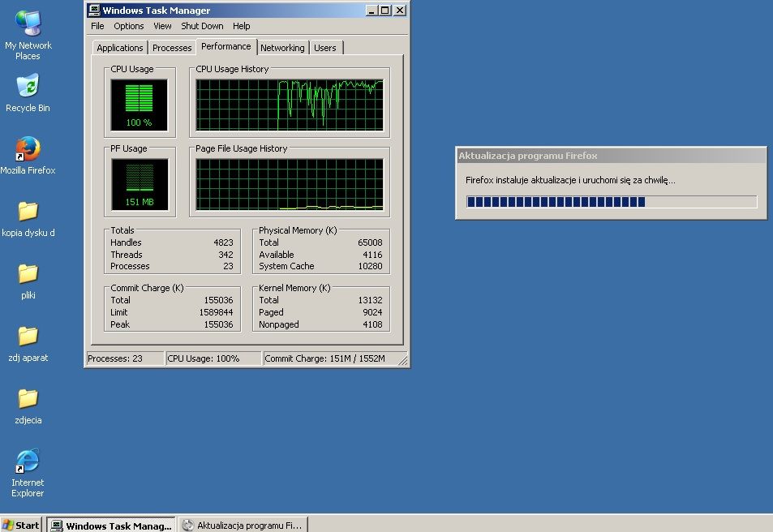Viewport: 773px width, 532px height.
Task: Open the Options menu
Action: (129, 26)
